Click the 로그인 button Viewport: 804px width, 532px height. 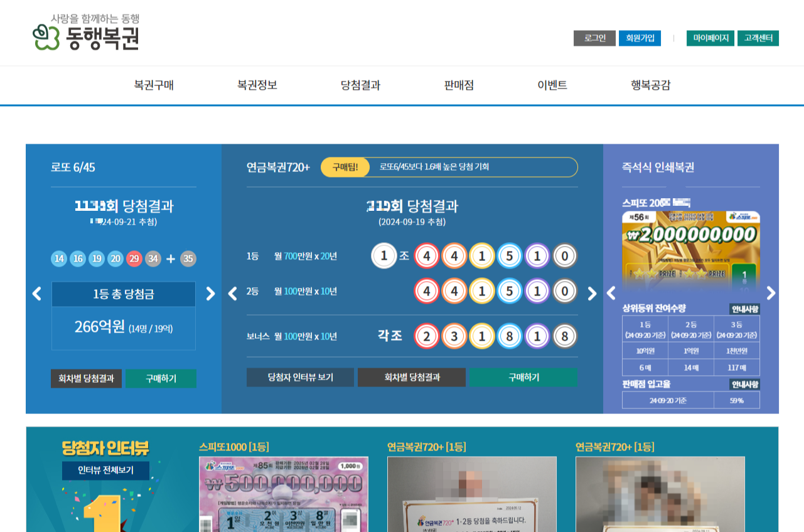pos(594,38)
